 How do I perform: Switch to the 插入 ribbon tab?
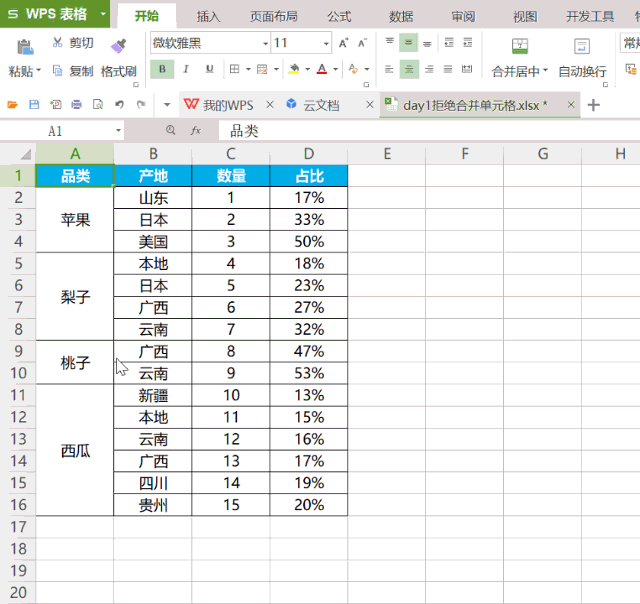[208, 16]
